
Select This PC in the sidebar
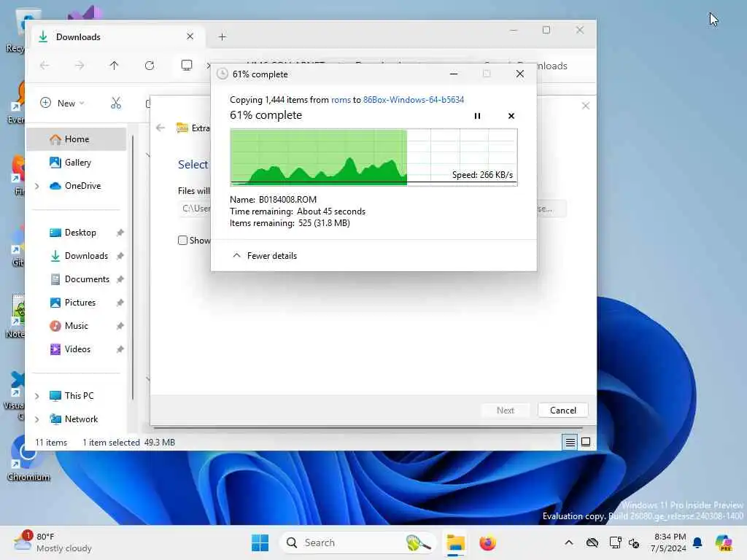point(72,396)
